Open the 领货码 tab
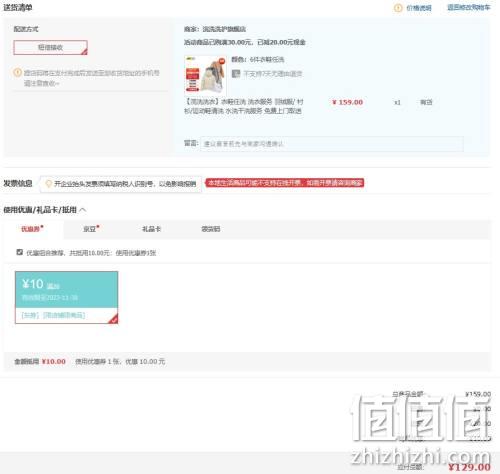This screenshot has width=500, height=474. (x=211, y=229)
